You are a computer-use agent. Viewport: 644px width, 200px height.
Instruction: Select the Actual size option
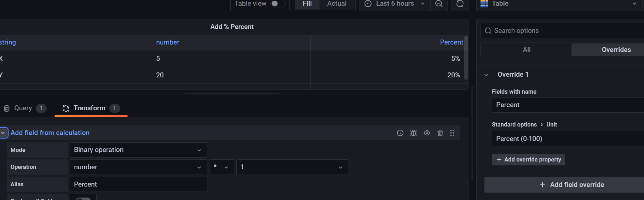(x=337, y=4)
